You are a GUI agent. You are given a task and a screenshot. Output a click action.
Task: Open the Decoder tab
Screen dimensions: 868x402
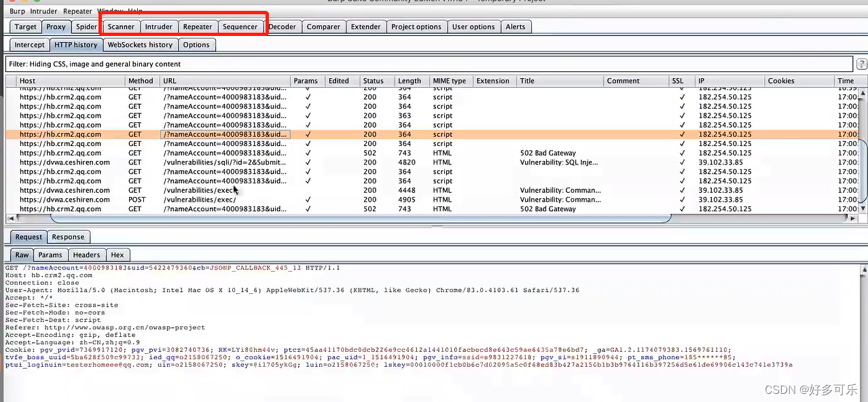click(x=282, y=26)
